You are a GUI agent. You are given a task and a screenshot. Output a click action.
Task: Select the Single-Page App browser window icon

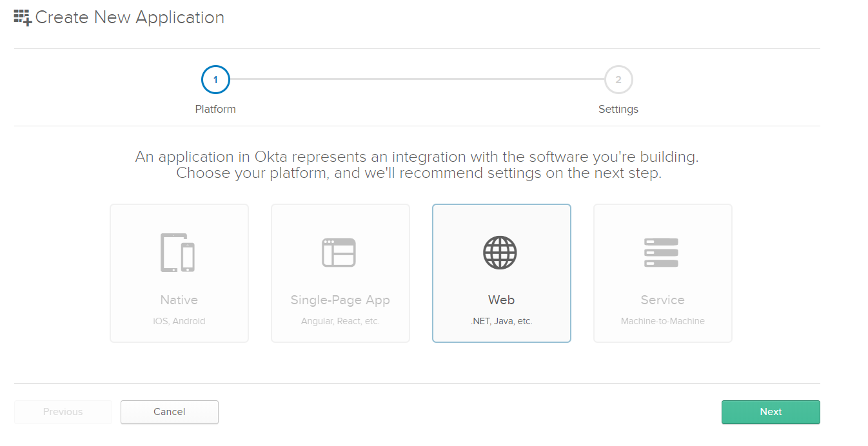tap(339, 252)
